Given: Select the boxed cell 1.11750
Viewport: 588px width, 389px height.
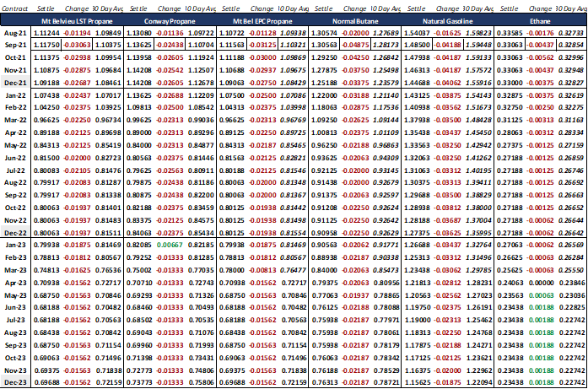Looking at the screenshot, I should tap(46, 45).
